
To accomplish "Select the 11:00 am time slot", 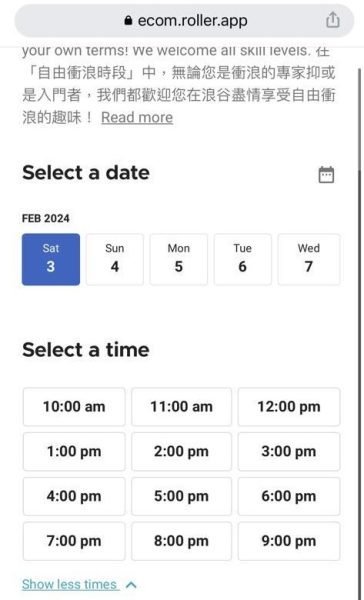I will [181, 407].
